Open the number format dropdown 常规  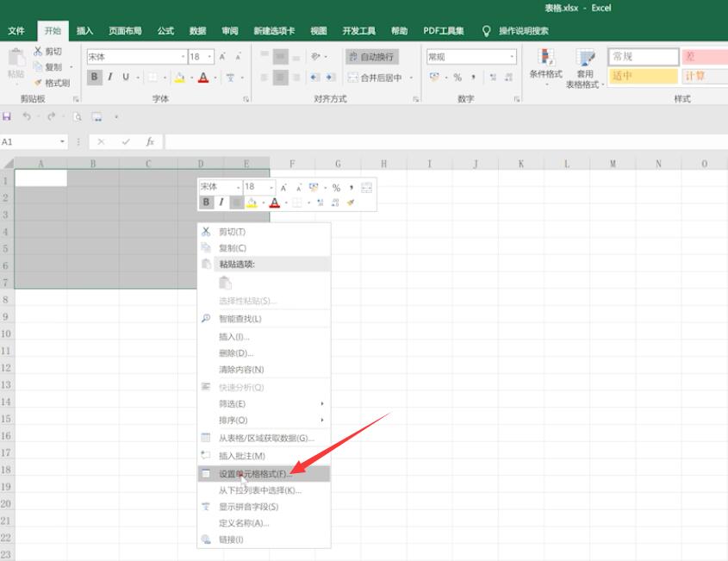tap(512, 57)
